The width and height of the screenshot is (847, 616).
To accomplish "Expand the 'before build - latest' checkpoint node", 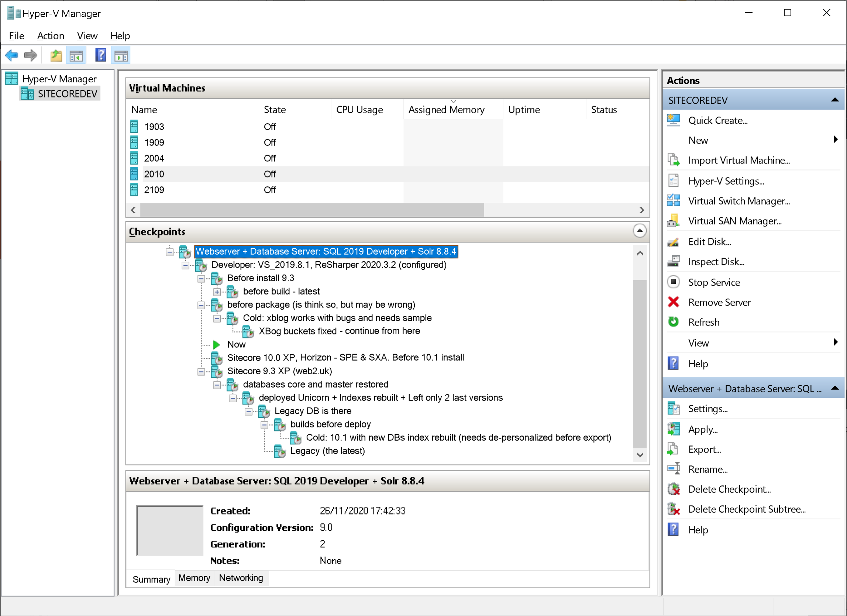I will tap(217, 292).
